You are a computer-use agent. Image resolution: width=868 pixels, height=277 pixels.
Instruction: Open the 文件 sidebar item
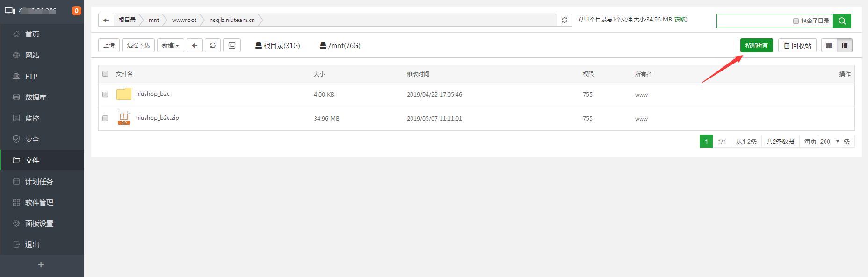(42, 160)
